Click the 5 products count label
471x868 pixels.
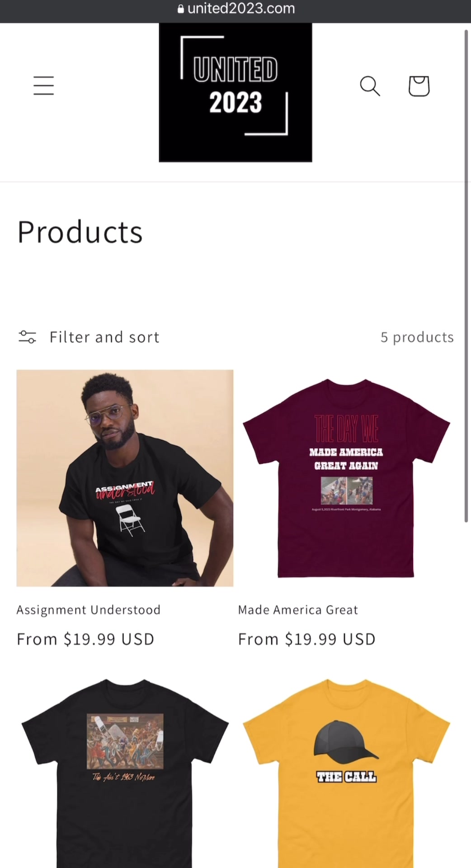pyautogui.click(x=417, y=337)
